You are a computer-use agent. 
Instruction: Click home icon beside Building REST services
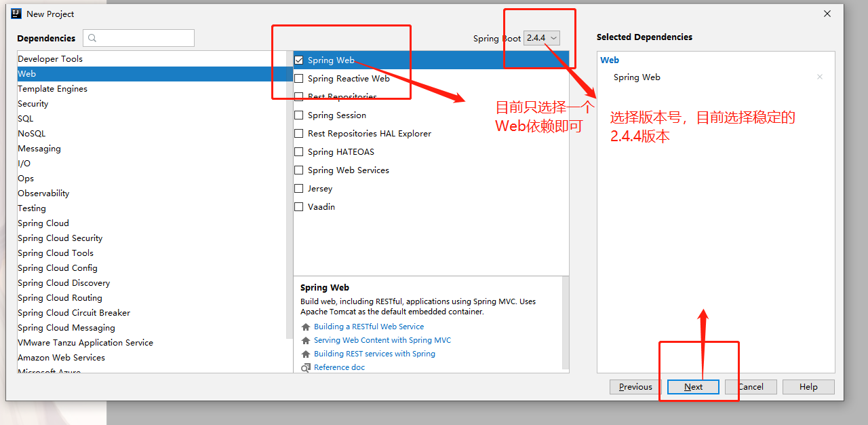[x=306, y=354]
